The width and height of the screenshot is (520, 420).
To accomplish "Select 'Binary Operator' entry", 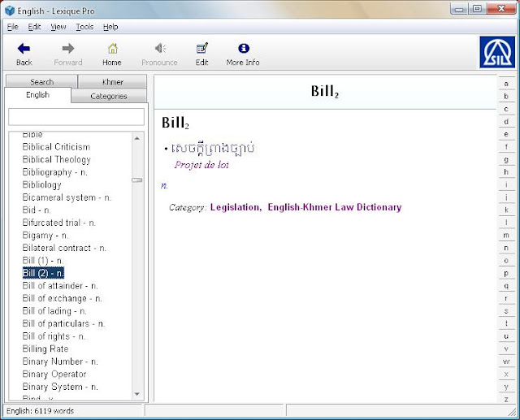I will point(54,374).
